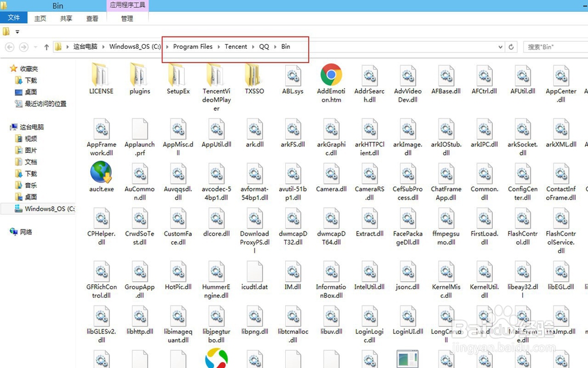Select the 应用程序工具 contextual tab
Viewport: 588px width, 368px height.
point(128,5)
